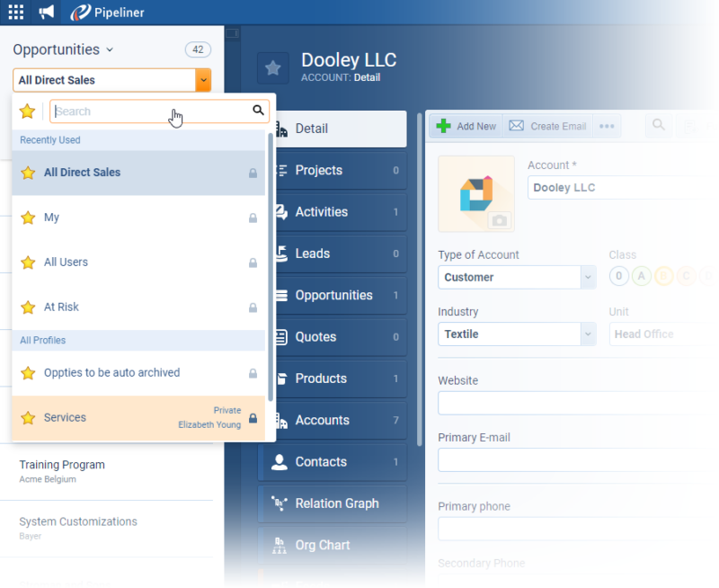Select class A radio circle
719x588 pixels.
pos(642,277)
